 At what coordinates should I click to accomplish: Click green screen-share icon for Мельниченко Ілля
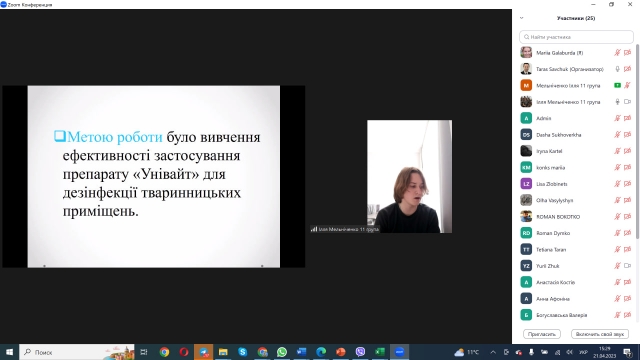(617, 85)
